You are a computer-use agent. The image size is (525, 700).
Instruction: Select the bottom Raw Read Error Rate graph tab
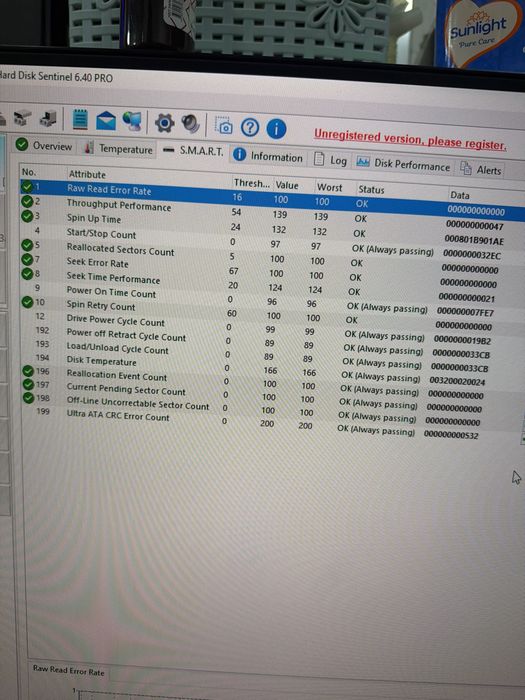68,671
